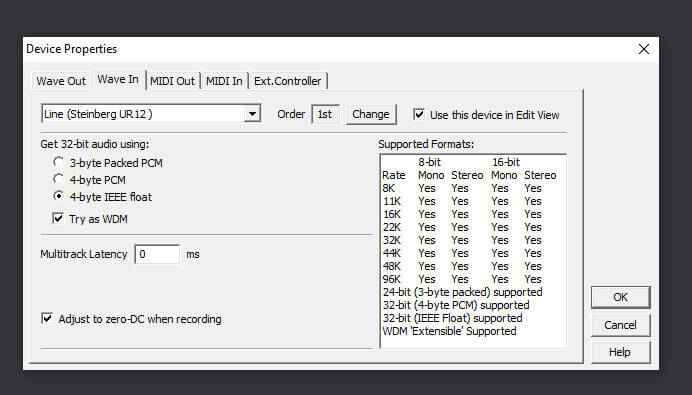
Task: Click '32-bit (4-byte PCM) supported' line
Action: tap(456, 305)
